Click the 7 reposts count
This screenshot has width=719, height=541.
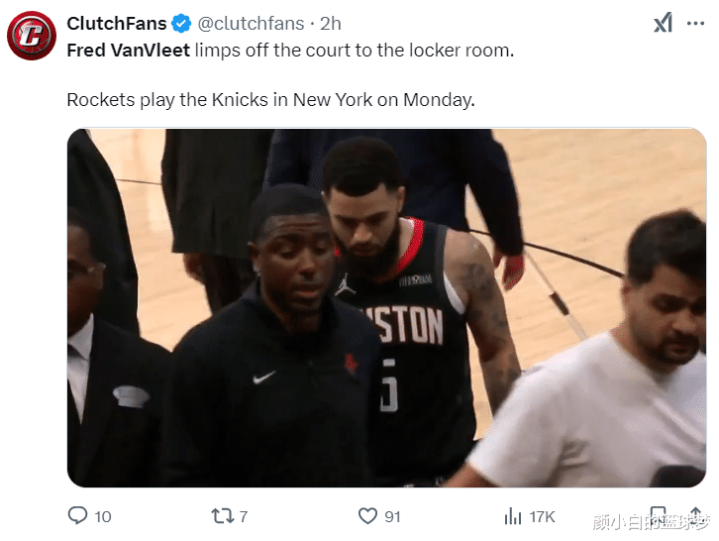pyautogui.click(x=243, y=517)
